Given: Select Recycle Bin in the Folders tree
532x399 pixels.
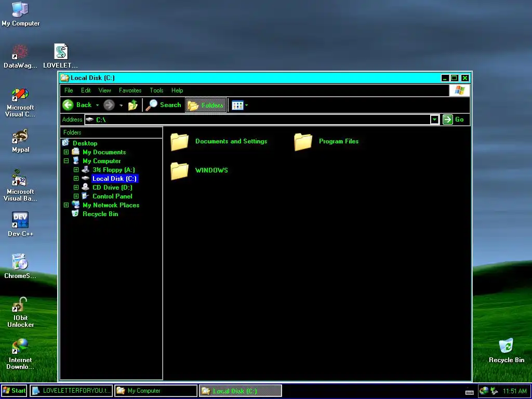Looking at the screenshot, I should [100, 214].
